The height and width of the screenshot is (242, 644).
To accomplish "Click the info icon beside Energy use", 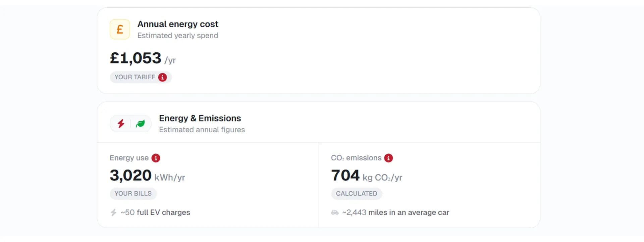I will tap(155, 158).
